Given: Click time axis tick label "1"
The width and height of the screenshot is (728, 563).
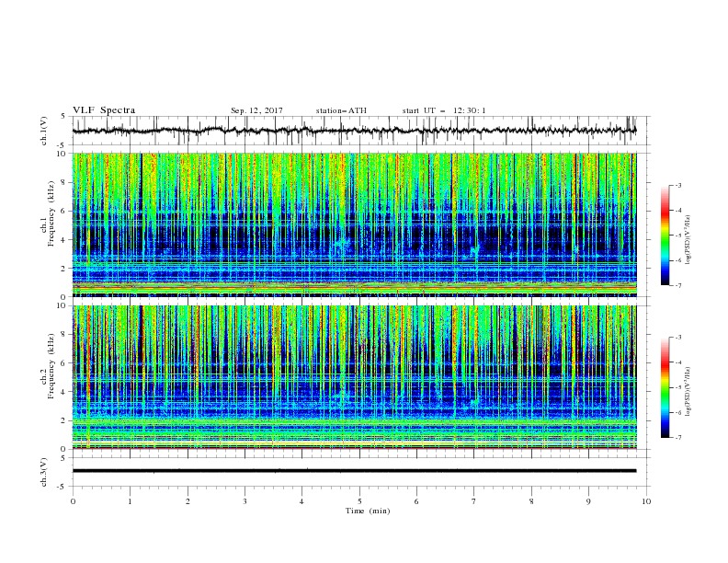Looking at the screenshot, I should pos(130,501).
